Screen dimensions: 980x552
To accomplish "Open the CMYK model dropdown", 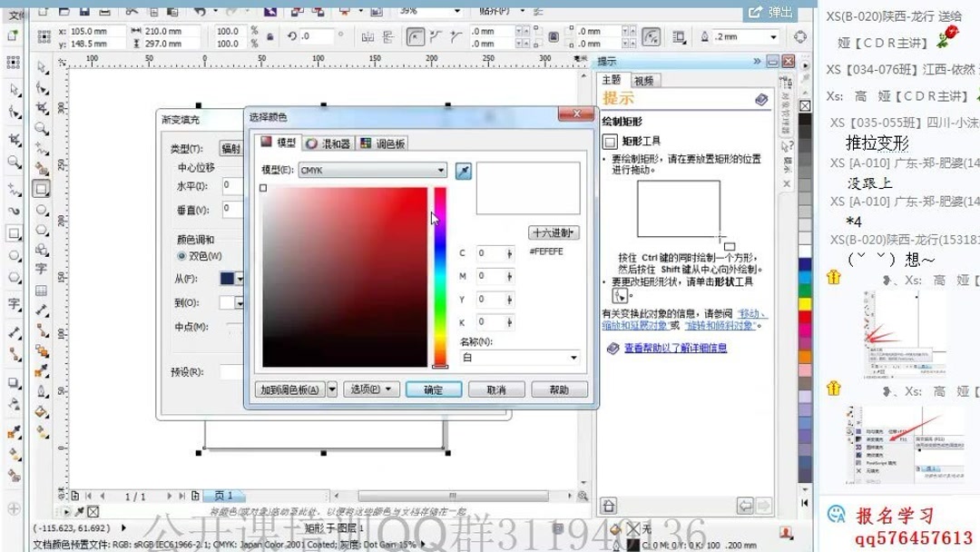I will (x=440, y=170).
